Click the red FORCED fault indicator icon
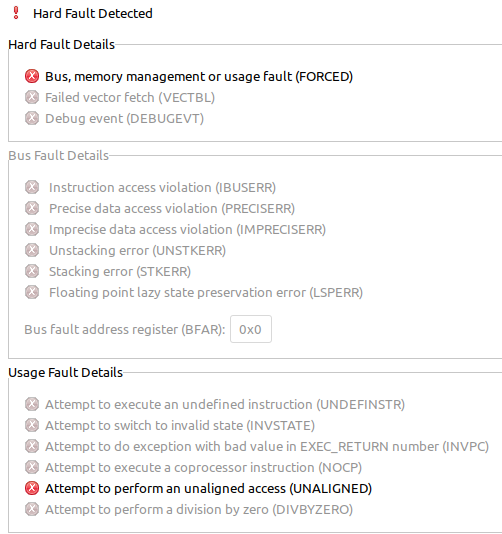 click(32, 76)
